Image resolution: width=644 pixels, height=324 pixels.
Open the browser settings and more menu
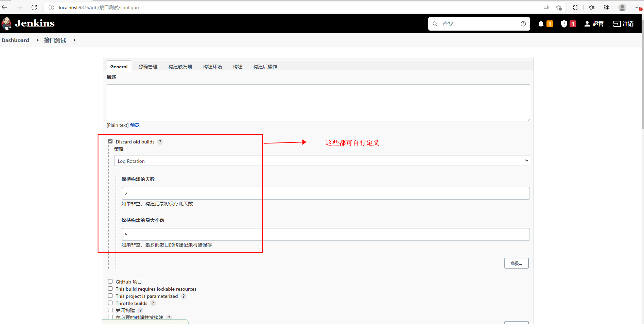pyautogui.click(x=638, y=7)
